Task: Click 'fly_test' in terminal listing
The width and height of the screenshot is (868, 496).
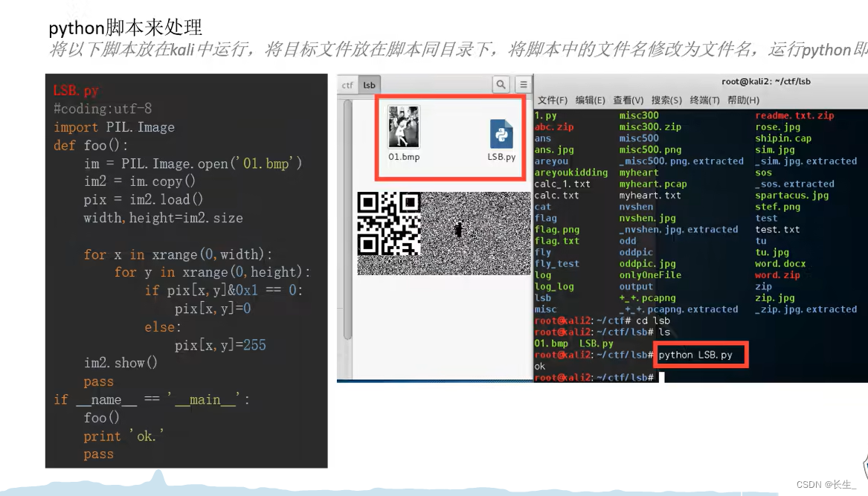Action: click(556, 263)
